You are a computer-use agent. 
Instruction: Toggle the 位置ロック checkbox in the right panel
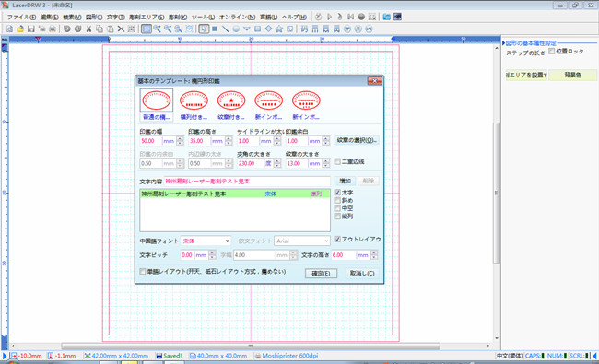click(552, 51)
